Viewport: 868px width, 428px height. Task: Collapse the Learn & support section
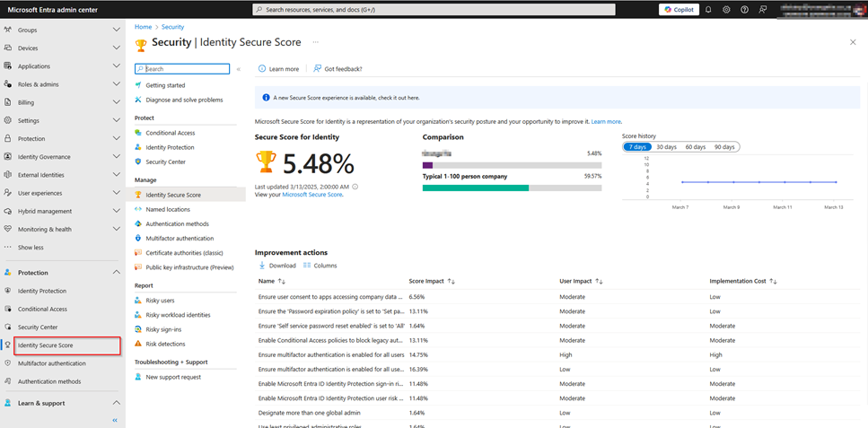click(117, 403)
